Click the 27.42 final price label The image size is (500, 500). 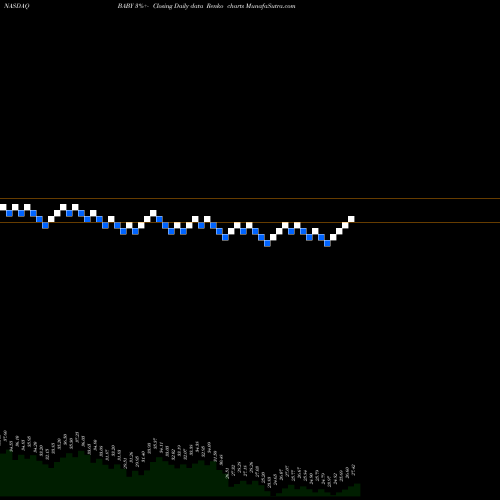coord(353,471)
